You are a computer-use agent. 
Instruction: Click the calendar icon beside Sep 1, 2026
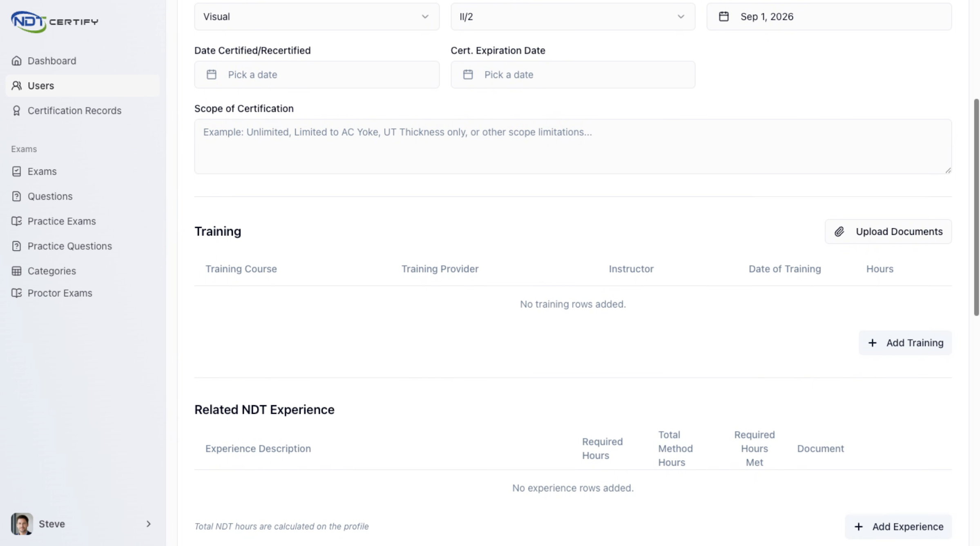pos(723,16)
